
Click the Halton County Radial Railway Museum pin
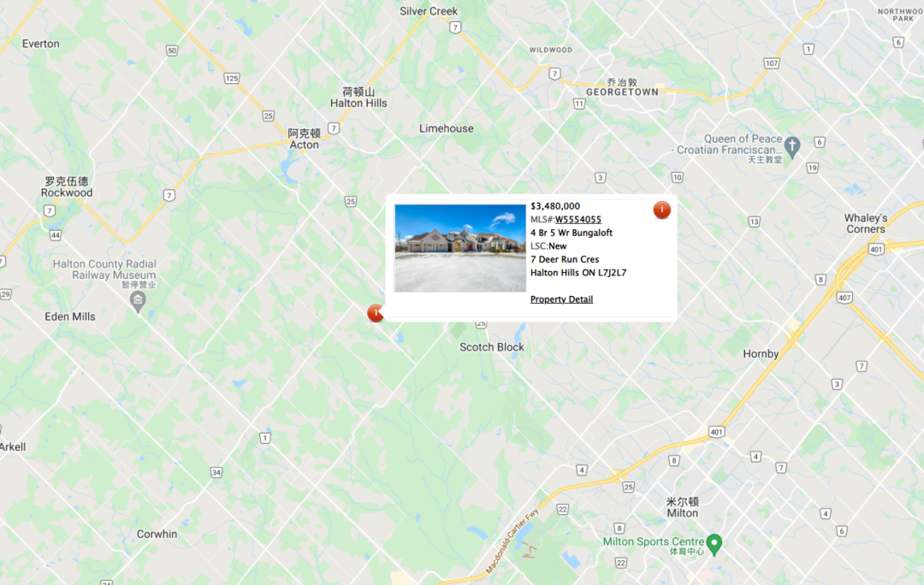137,302
